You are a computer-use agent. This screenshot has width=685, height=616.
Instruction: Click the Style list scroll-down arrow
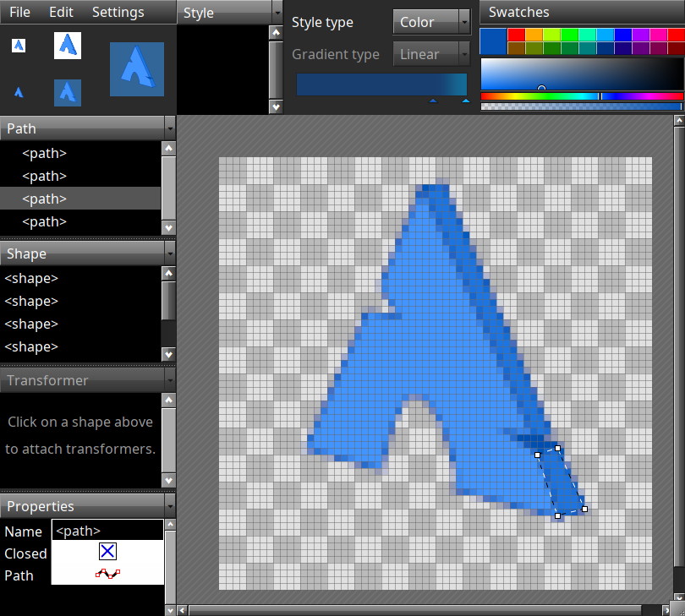276,106
